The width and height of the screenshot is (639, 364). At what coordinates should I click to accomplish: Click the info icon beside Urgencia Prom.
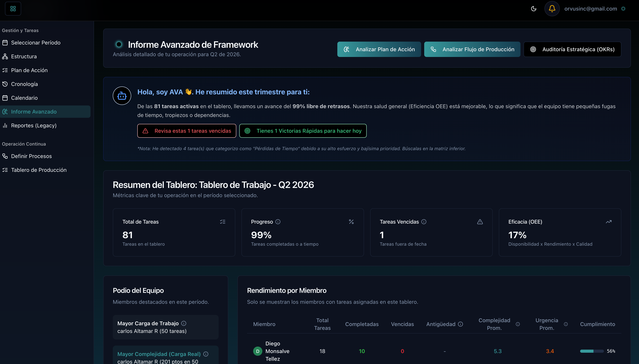[566, 324]
